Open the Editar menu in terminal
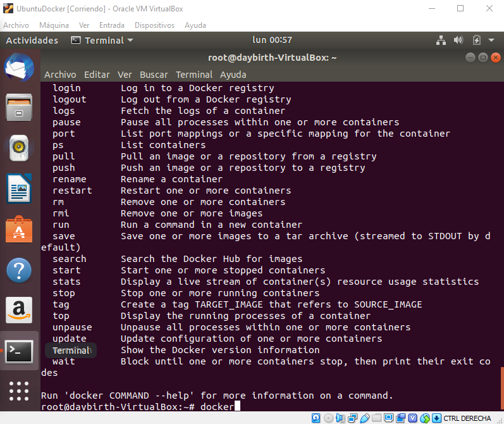This screenshot has width=504, height=424. coord(97,75)
